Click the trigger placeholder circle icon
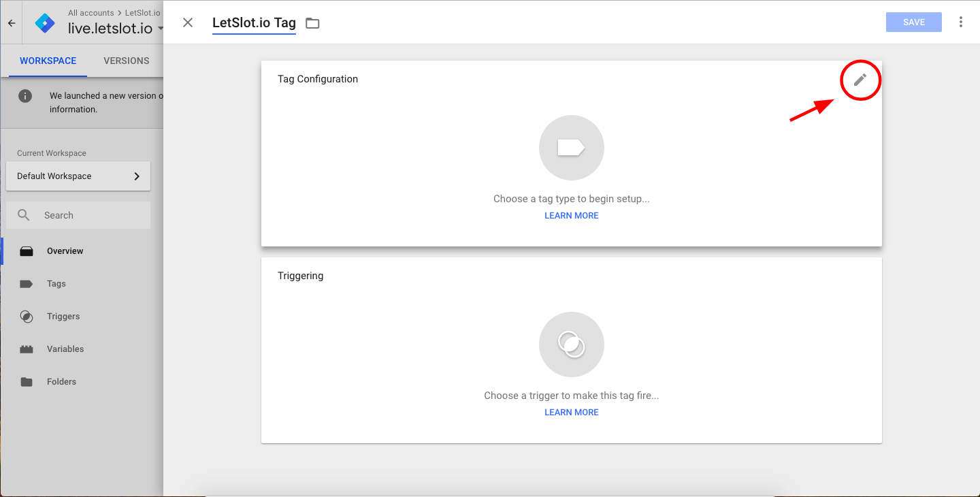Screen dimensions: 980x497 (572, 344)
